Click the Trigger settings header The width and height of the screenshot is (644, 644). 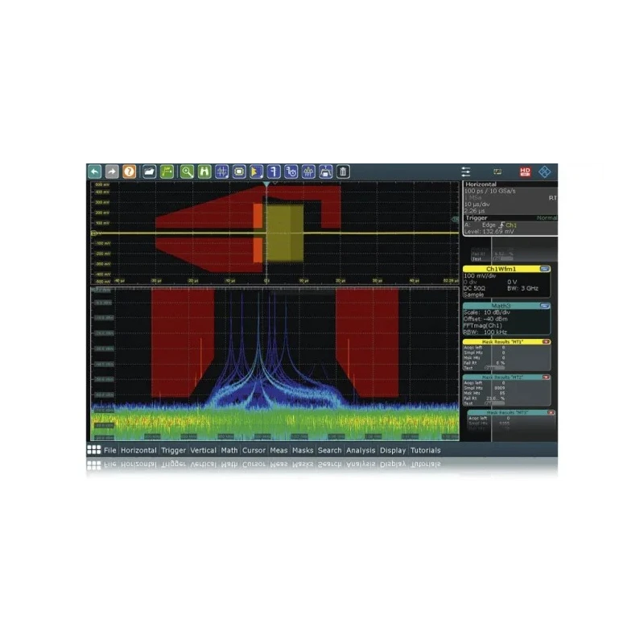[477, 218]
